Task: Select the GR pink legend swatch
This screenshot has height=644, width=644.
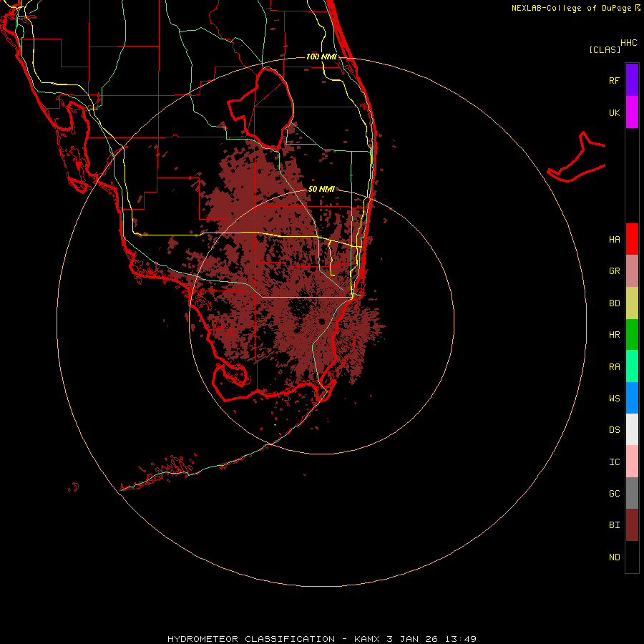Action: [x=632, y=271]
